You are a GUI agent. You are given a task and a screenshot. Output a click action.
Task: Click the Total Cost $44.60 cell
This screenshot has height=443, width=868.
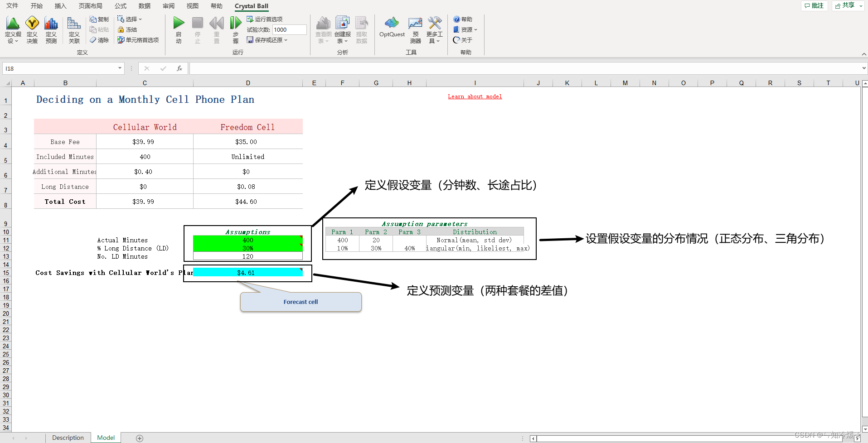click(x=248, y=202)
